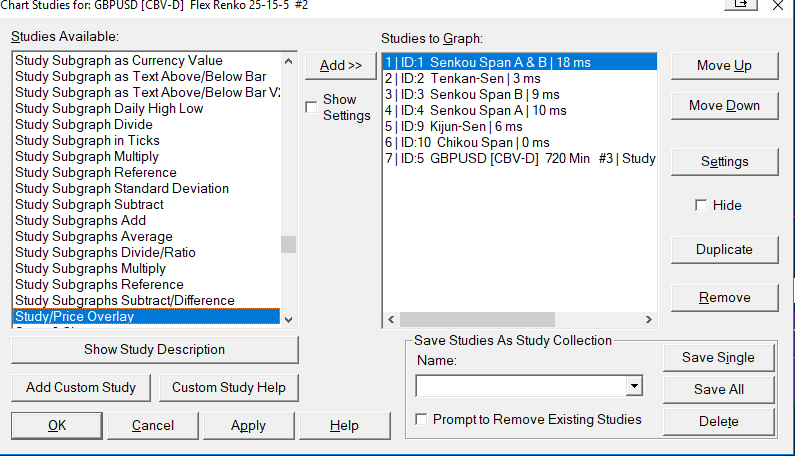Select Tenkan-Sen study in graph list

tap(462, 78)
